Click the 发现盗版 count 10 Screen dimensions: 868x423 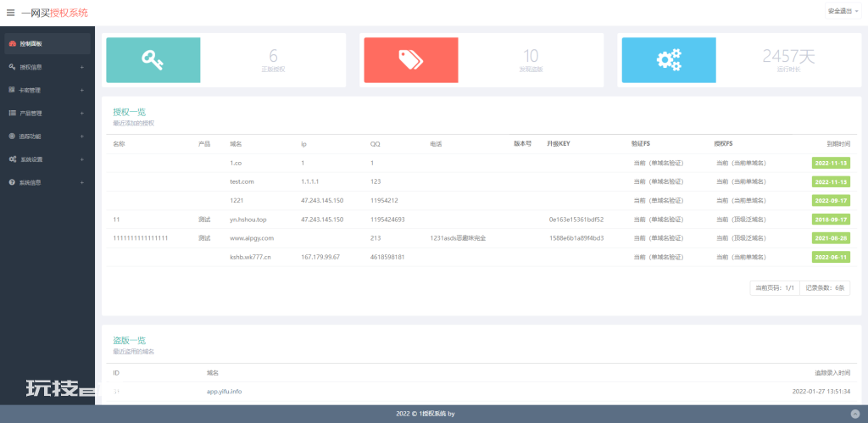531,56
